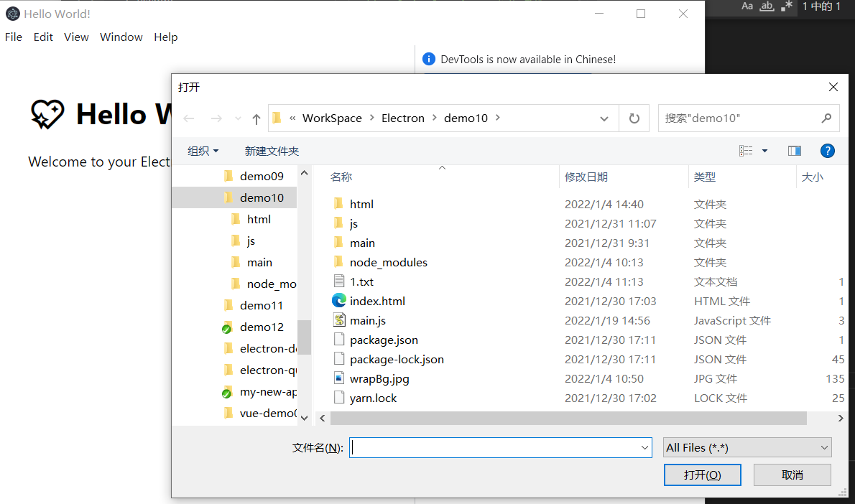Click the back navigation arrow in dialog

[188, 118]
